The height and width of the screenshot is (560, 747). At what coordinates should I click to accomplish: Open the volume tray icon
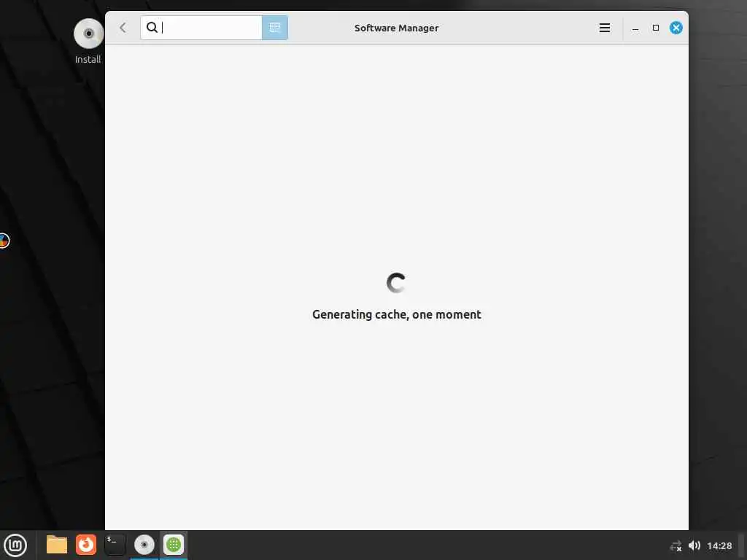pos(694,545)
